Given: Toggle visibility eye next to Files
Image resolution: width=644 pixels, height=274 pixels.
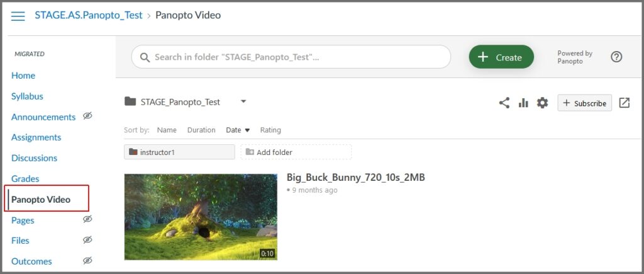Looking at the screenshot, I should tap(87, 240).
